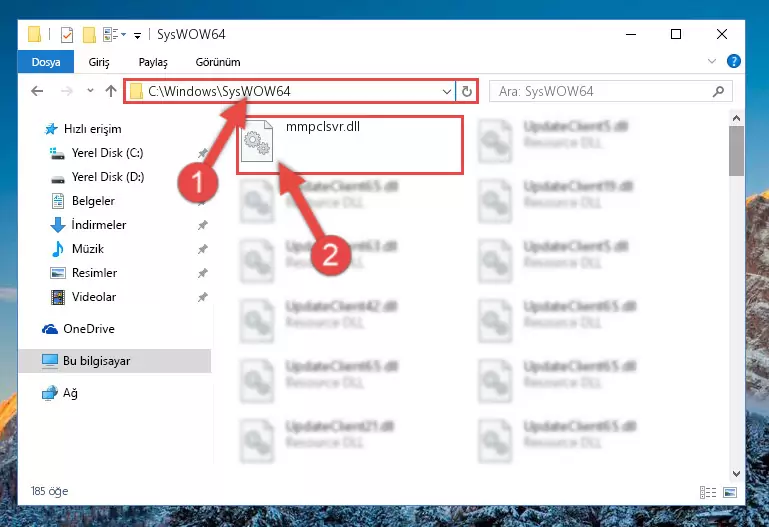Go back with the left arrow
This screenshot has height=527, width=769.
click(37, 91)
